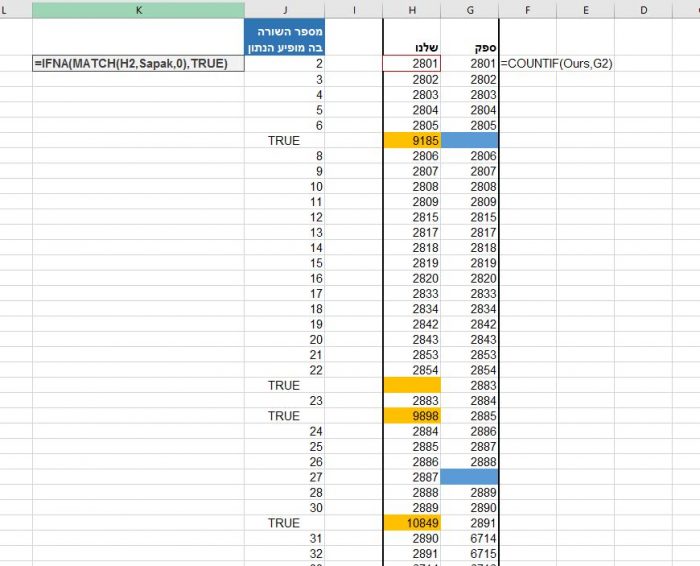Select 2887 in column H
The height and width of the screenshot is (566, 700).
coord(412,477)
